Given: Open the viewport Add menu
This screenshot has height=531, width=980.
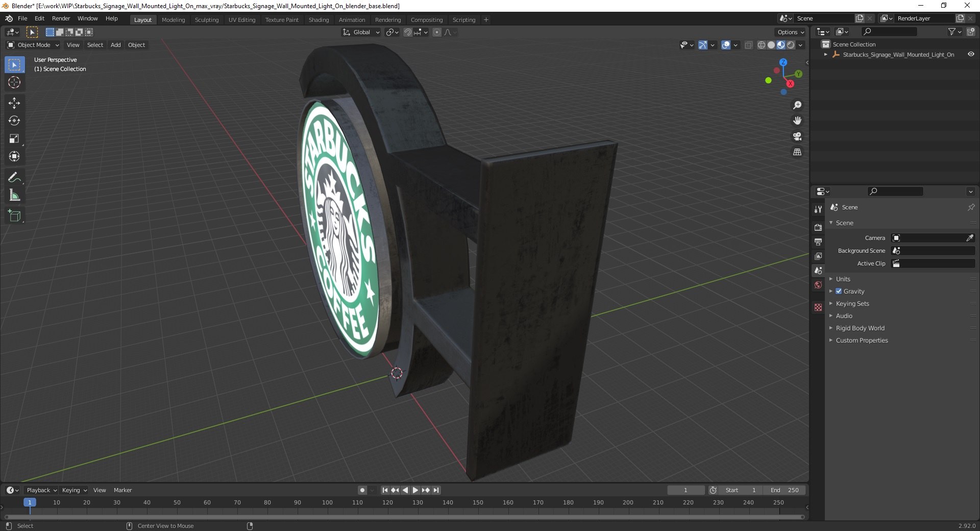Looking at the screenshot, I should 116,45.
